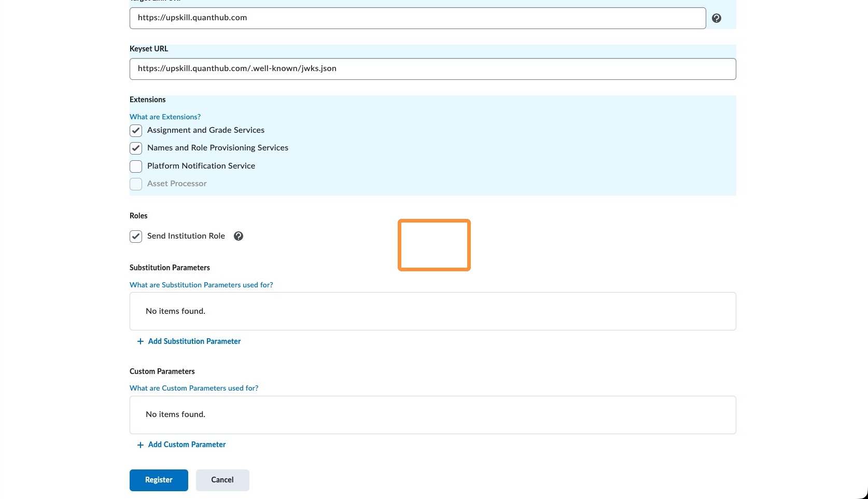Select 'No items found.' under Substitution Parameters
The height and width of the screenshot is (499, 868).
[175, 311]
